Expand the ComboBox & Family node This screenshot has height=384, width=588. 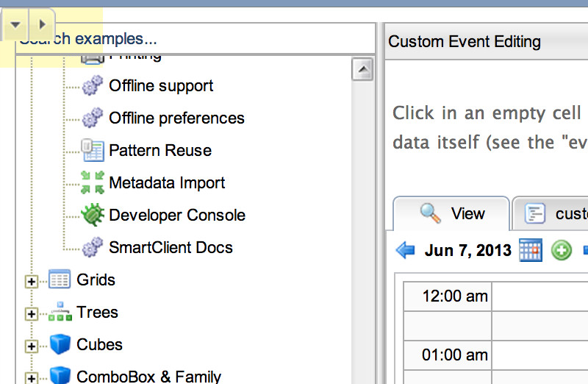pos(31,377)
